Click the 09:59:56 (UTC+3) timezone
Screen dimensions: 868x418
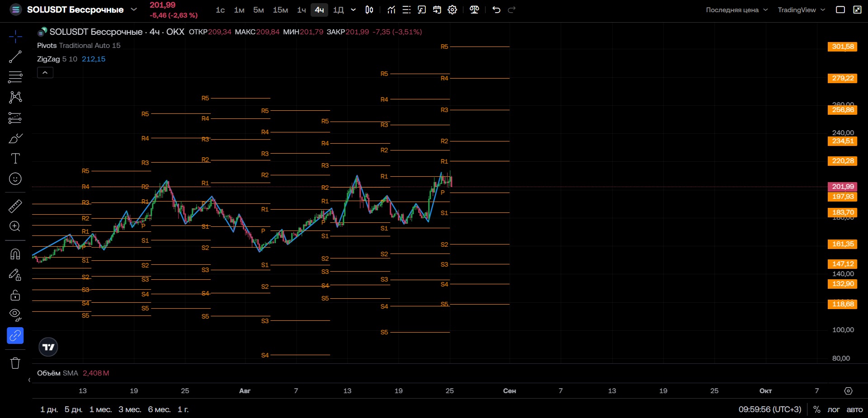click(770, 409)
